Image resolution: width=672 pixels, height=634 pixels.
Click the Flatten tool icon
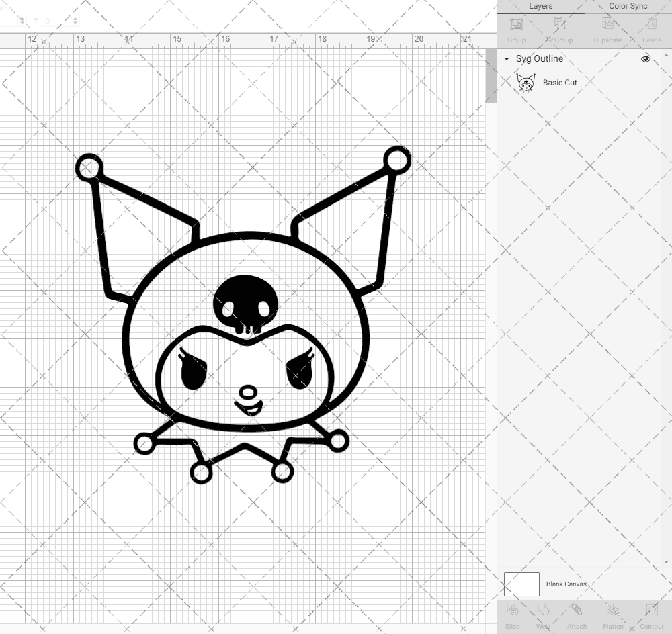pyautogui.click(x=614, y=610)
